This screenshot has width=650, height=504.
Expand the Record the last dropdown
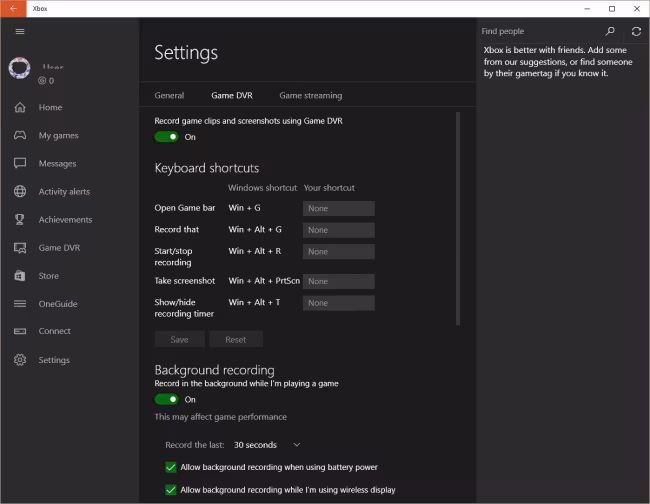[267, 444]
